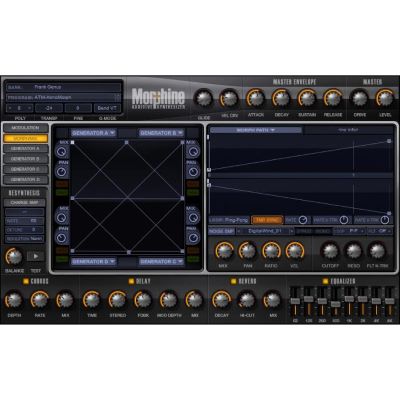This screenshot has height=400, width=400.
Task: Click the Attack knob in Master Envelope
Action: (256, 99)
